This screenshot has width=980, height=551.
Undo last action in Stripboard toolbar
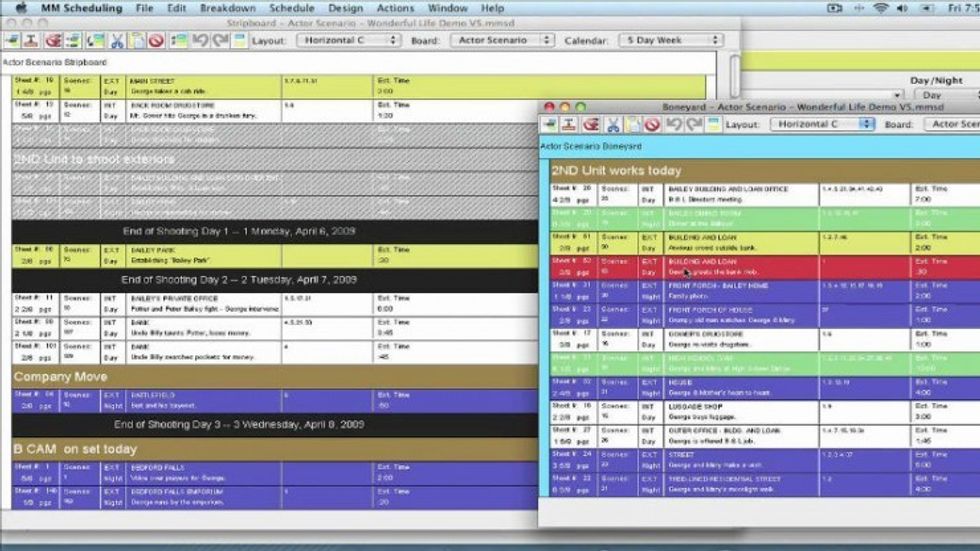(200, 41)
